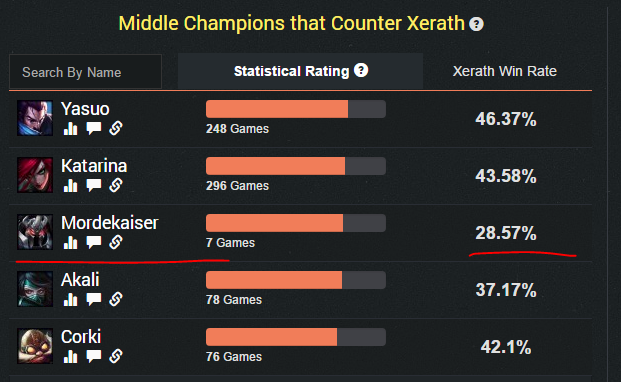Open Yasuo's comments speech-bubble icon
Screen dimensions: 621x382
pyautogui.click(x=94, y=128)
